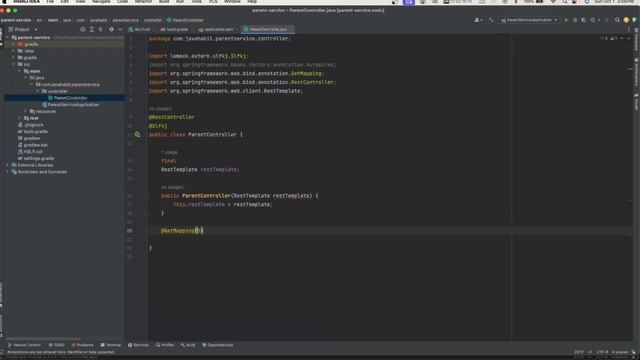This screenshot has width=640, height=360.
Task: Switch to the HELP.md editor tab
Action: point(140,29)
